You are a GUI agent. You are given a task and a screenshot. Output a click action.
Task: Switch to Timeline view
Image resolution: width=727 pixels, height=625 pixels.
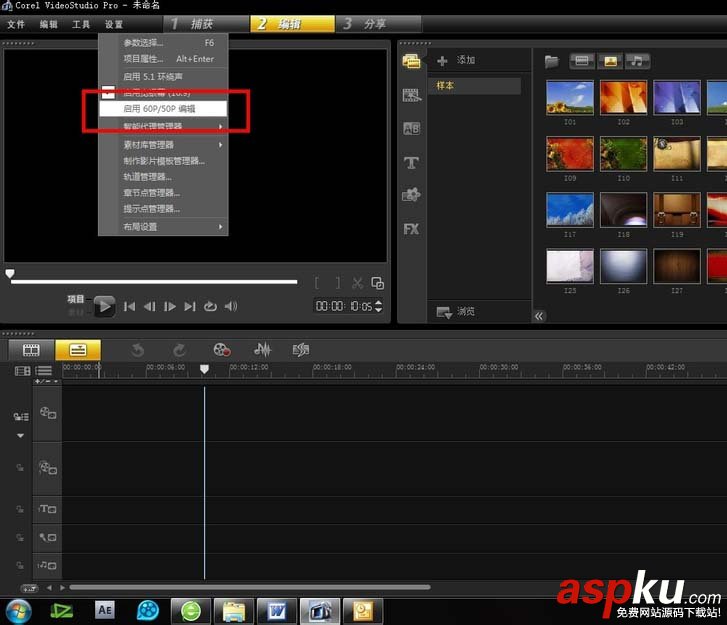[77, 350]
